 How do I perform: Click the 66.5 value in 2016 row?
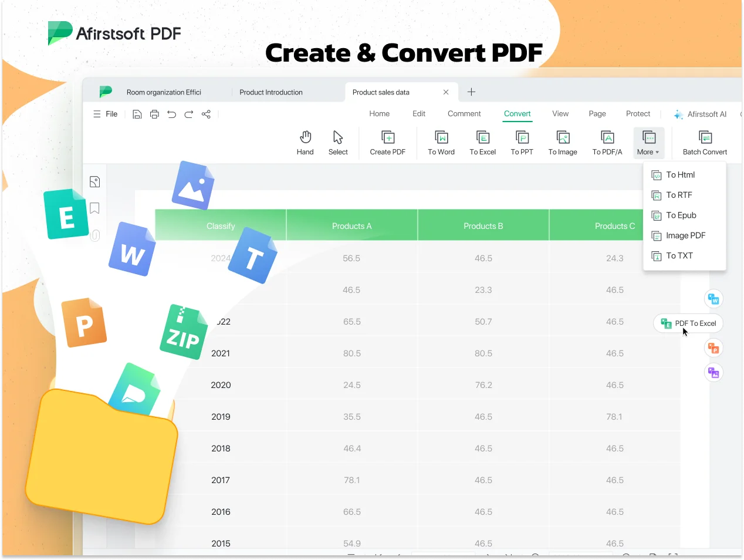[352, 512]
